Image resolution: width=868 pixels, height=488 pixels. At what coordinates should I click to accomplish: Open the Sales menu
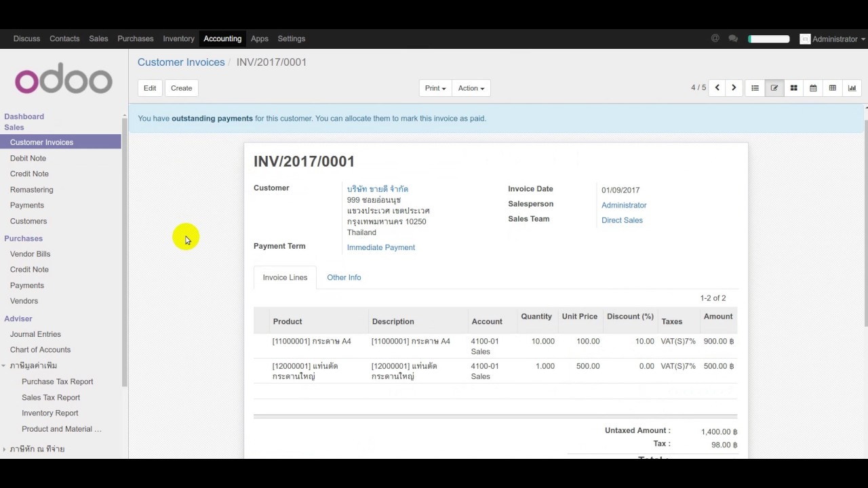tap(98, 39)
